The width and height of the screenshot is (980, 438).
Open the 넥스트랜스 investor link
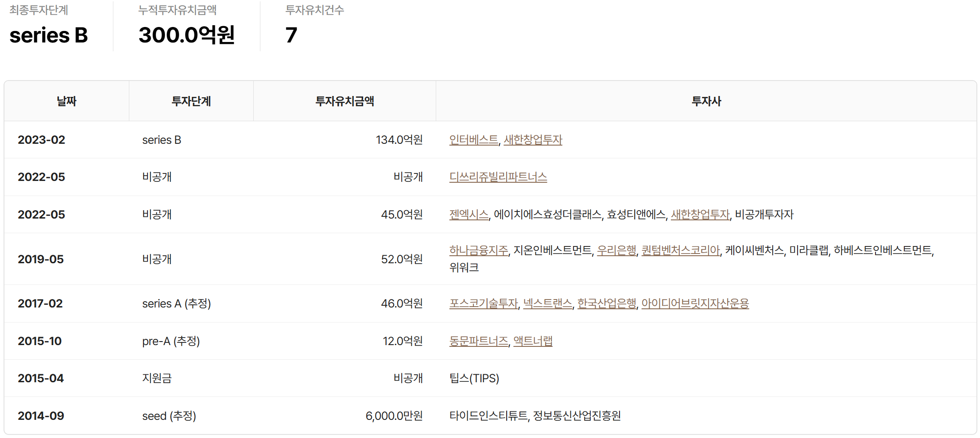tap(547, 304)
